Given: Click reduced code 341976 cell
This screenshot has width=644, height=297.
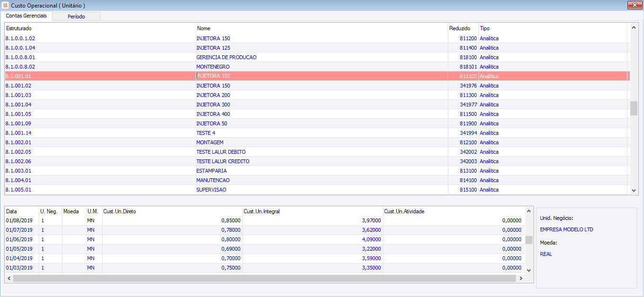Looking at the screenshot, I should pyautogui.click(x=463, y=86).
